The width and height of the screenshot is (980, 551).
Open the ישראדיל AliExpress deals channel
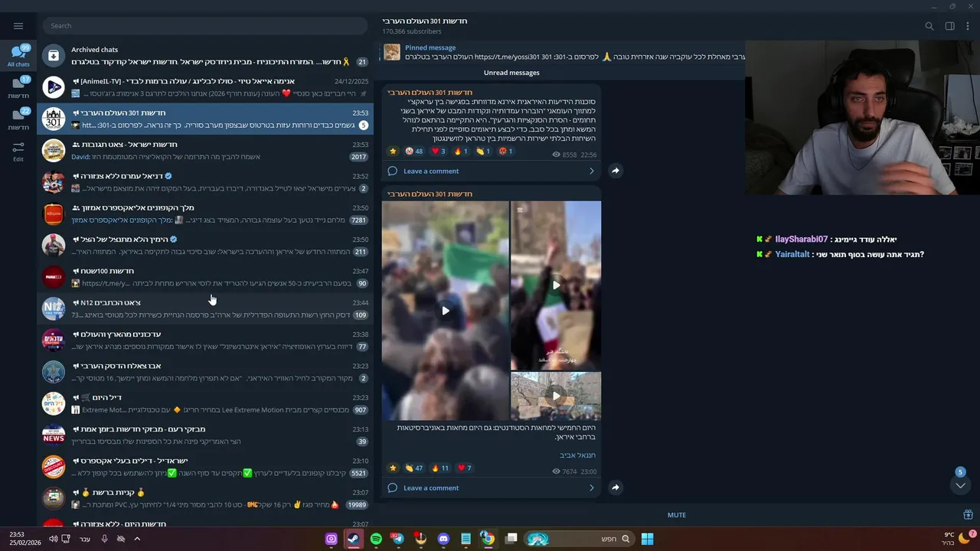click(x=205, y=467)
